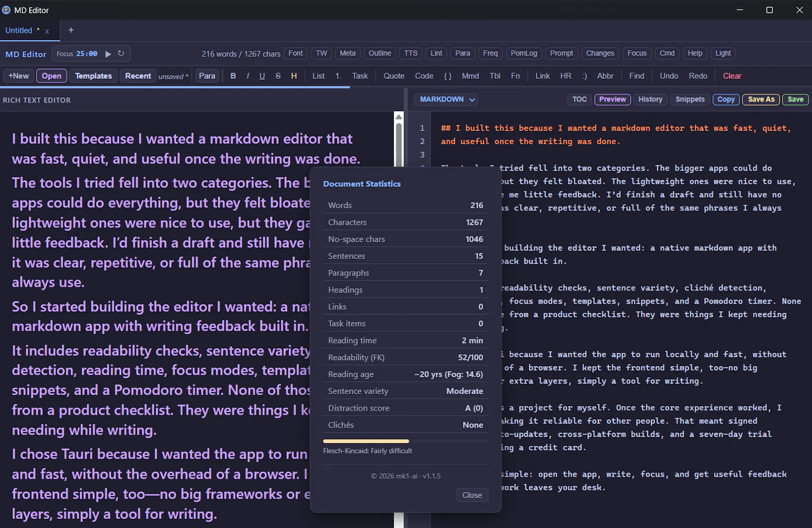Insert a Link
The image size is (812, 528).
click(x=543, y=76)
